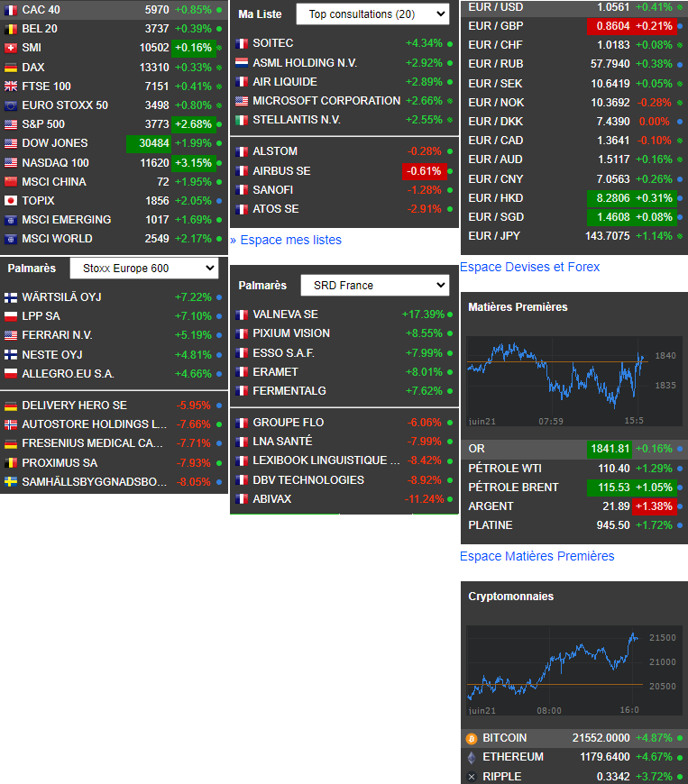Click the German flag beside DAX
Image resolution: width=688 pixels, height=784 pixels.
click(11, 67)
